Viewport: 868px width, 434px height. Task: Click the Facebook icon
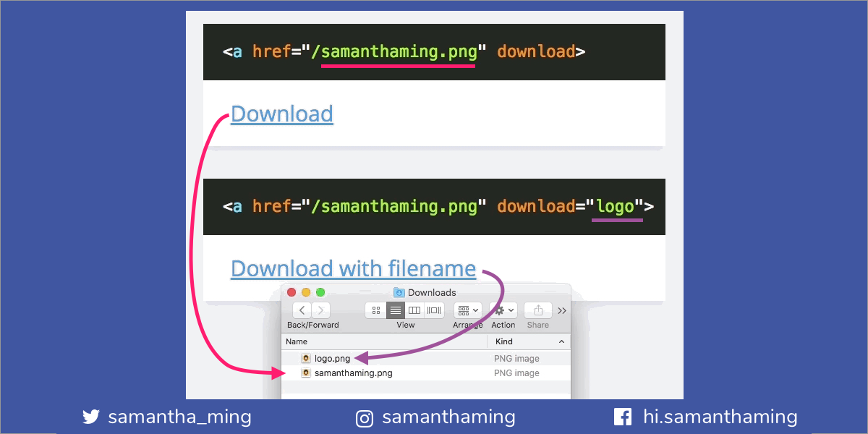click(622, 417)
